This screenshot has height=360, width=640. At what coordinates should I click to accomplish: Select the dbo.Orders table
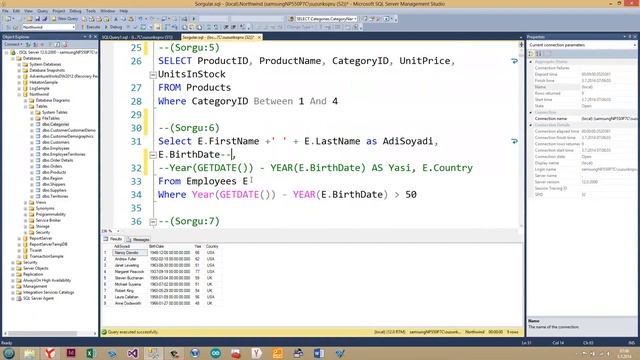pos(52,166)
